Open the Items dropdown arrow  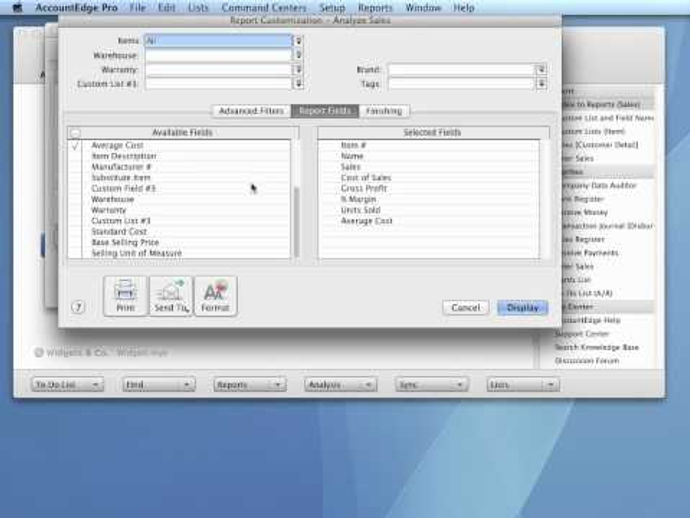[298, 41]
